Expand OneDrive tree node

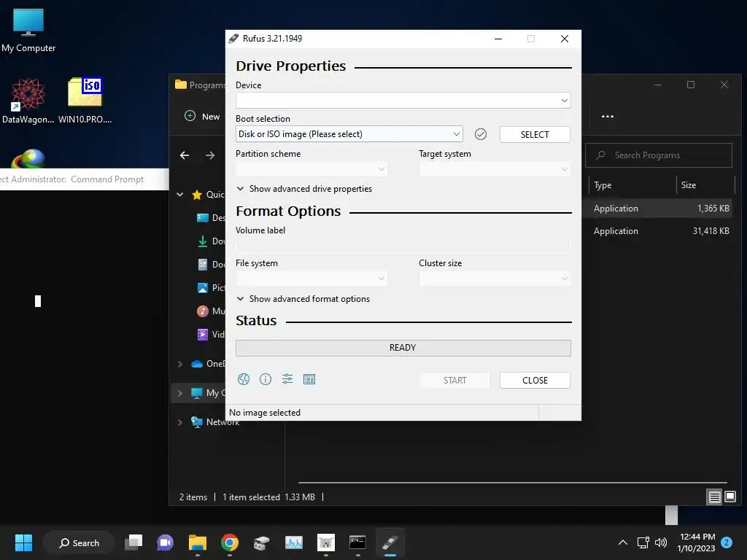180,364
